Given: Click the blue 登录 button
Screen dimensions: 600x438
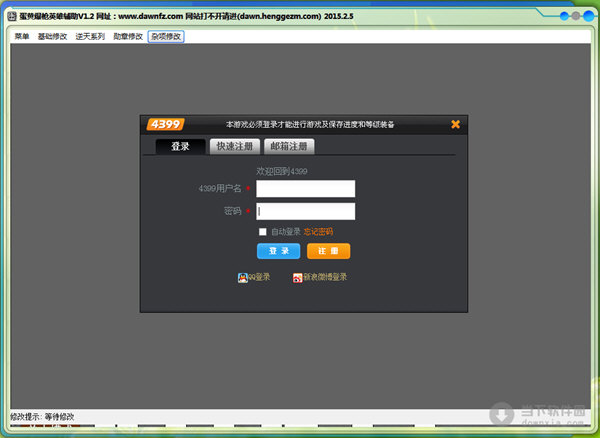Looking at the screenshot, I should (x=279, y=251).
